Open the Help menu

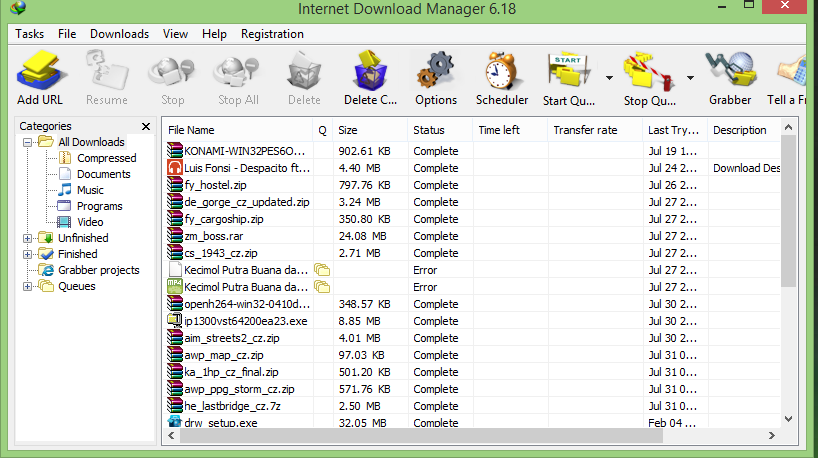(x=214, y=34)
